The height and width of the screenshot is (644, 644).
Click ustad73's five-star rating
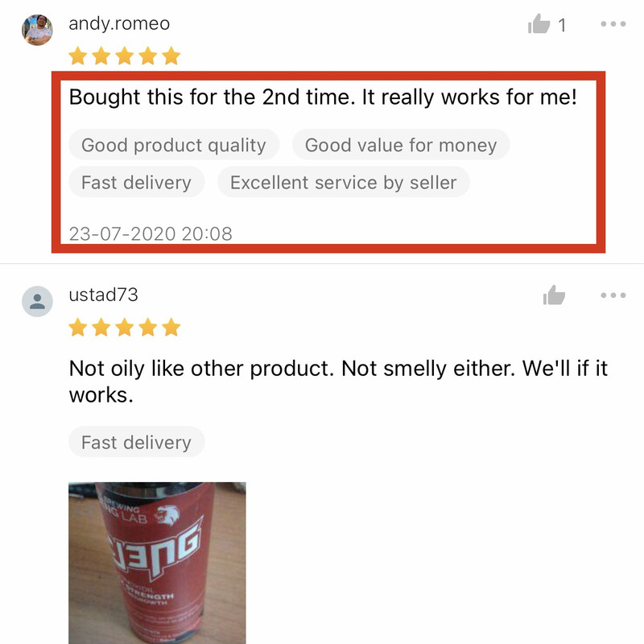coord(125,328)
